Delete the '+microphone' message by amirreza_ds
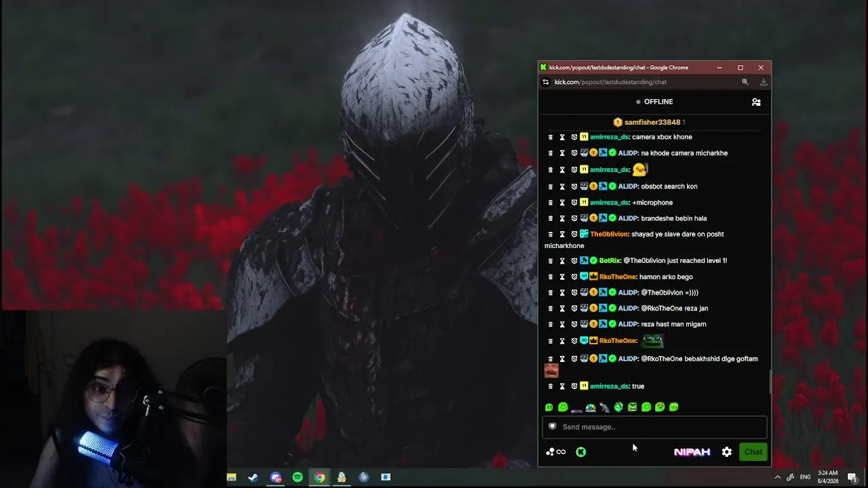The height and width of the screenshot is (488, 868). tap(550, 203)
